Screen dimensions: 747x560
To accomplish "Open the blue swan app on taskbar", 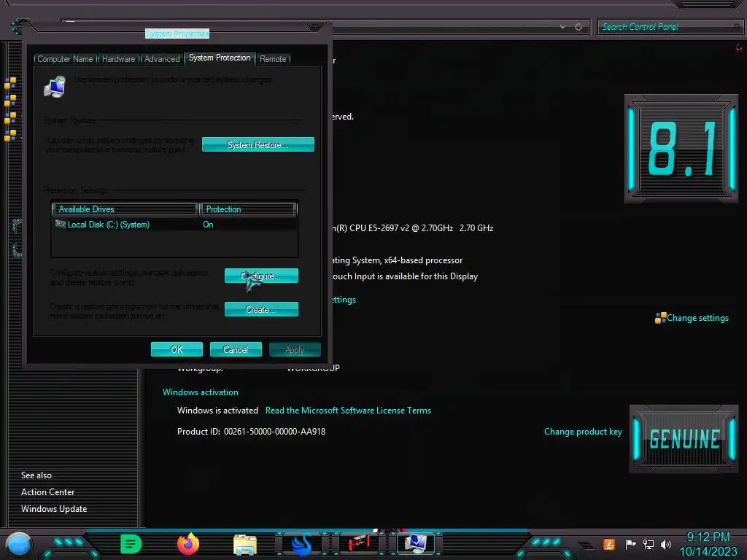I will [x=301, y=544].
